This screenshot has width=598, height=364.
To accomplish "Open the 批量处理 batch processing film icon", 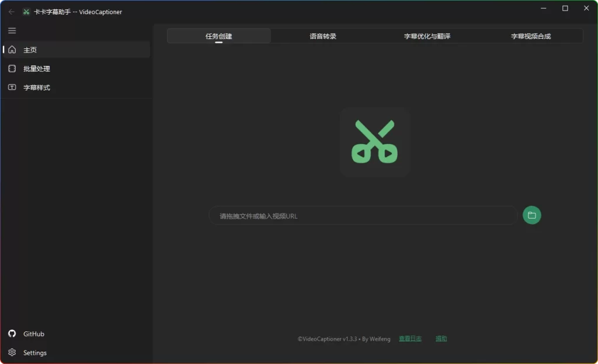I will [13, 68].
